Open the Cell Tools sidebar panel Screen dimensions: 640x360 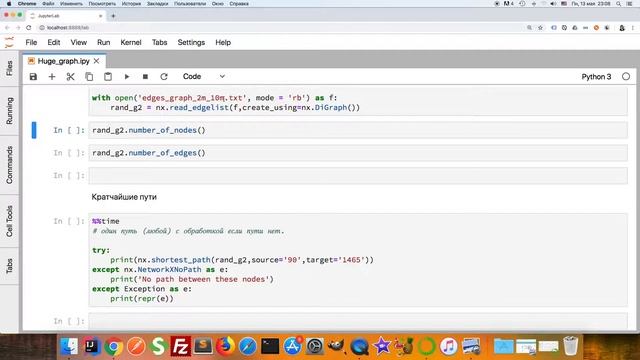point(9,221)
